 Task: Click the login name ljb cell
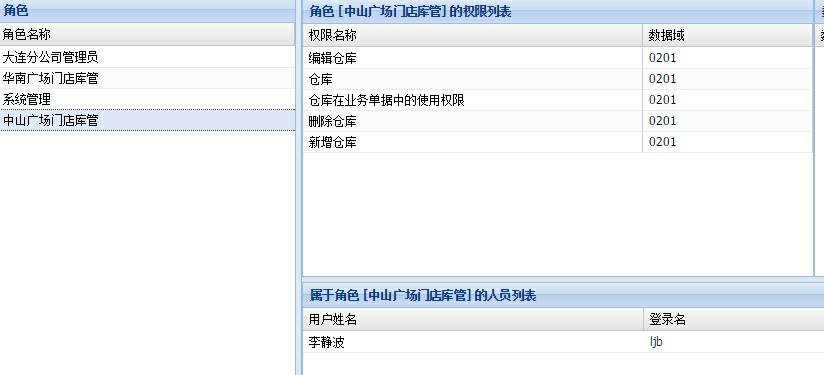(656, 342)
